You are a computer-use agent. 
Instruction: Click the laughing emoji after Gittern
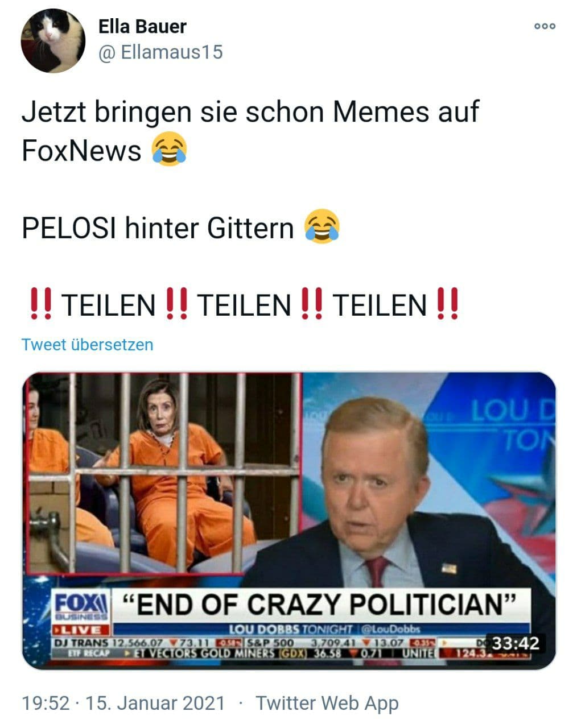tap(322, 227)
